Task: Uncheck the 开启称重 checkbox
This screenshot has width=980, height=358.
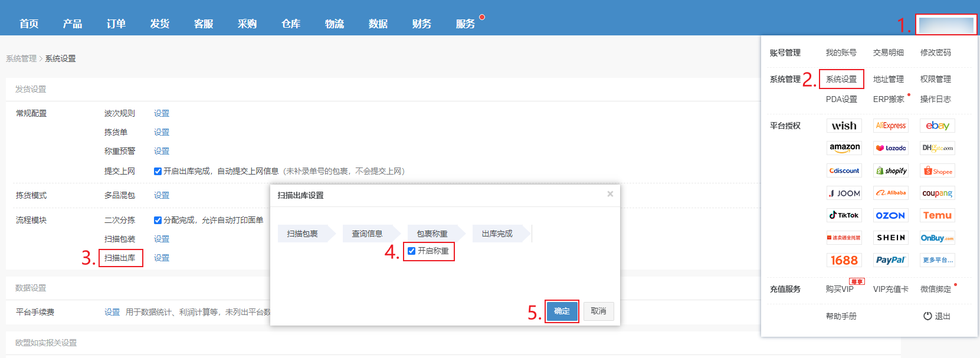Action: click(x=412, y=251)
